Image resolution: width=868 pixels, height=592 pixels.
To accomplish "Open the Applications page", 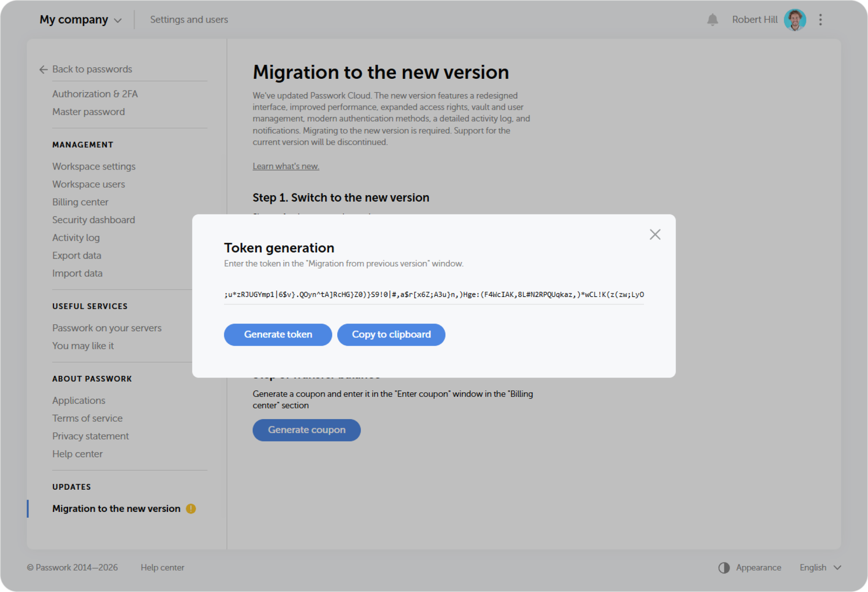I will [78, 400].
